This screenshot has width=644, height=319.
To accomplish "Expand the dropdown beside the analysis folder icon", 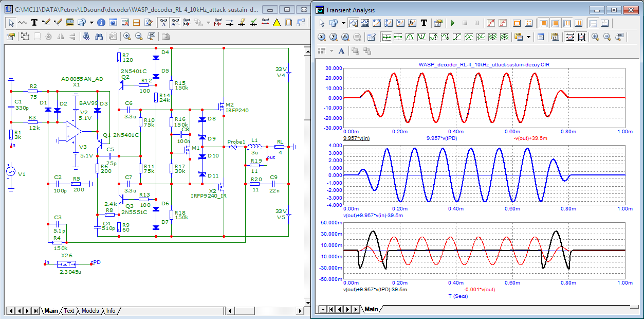I will tap(528, 37).
